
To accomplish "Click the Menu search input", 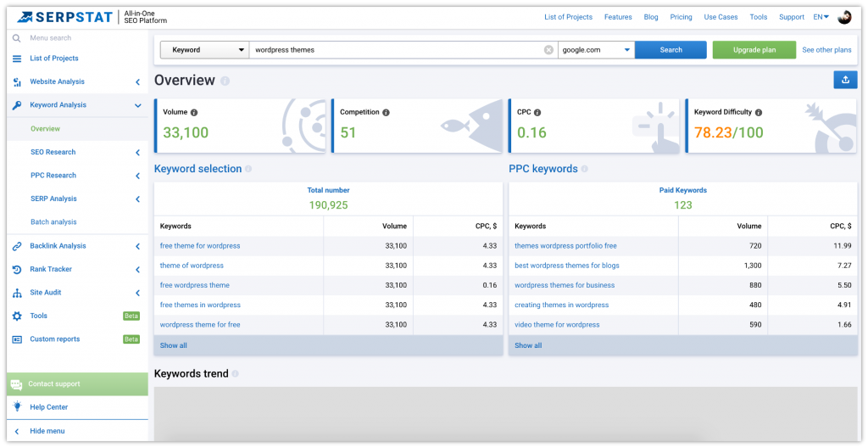I will [50, 38].
